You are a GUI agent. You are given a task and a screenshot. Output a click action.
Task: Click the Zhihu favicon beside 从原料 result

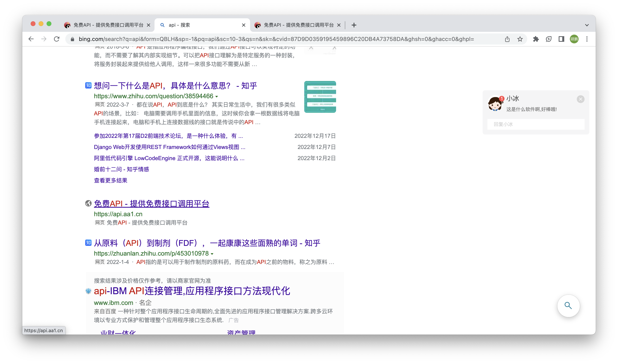(x=88, y=243)
